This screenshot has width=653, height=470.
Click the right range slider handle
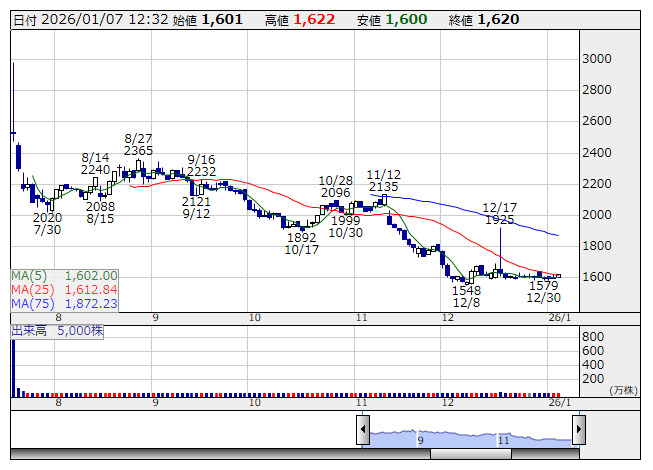(578, 430)
